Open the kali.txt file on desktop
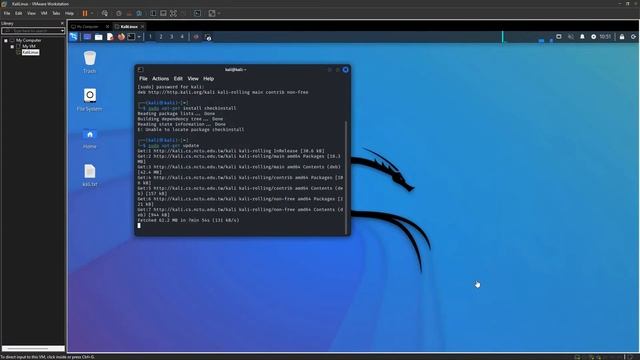The height and width of the screenshot is (360, 640). click(x=90, y=175)
